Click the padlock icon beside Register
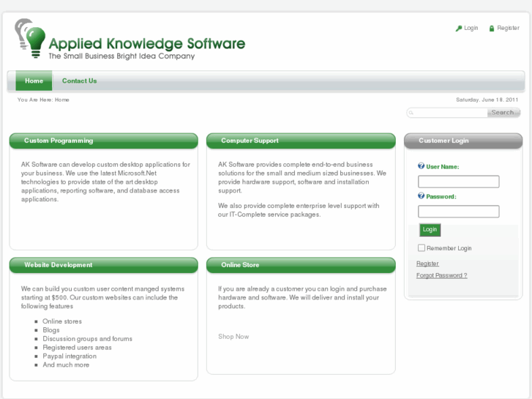 pos(492,28)
